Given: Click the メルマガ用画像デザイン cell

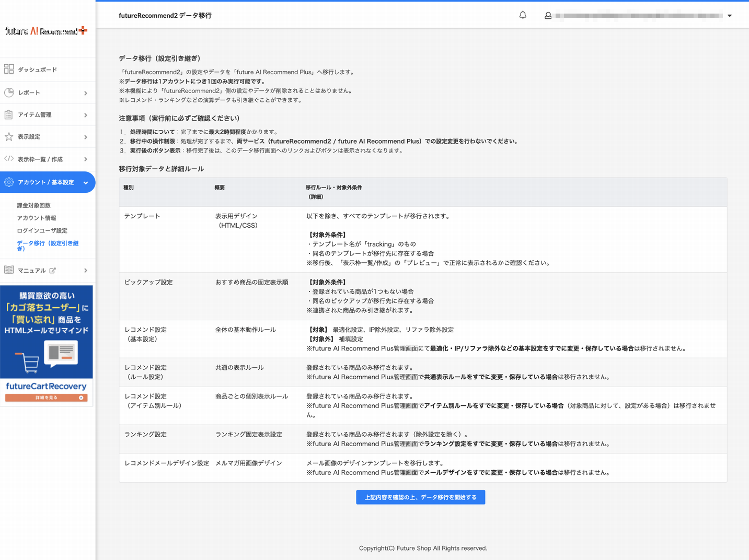Looking at the screenshot, I should (249, 463).
